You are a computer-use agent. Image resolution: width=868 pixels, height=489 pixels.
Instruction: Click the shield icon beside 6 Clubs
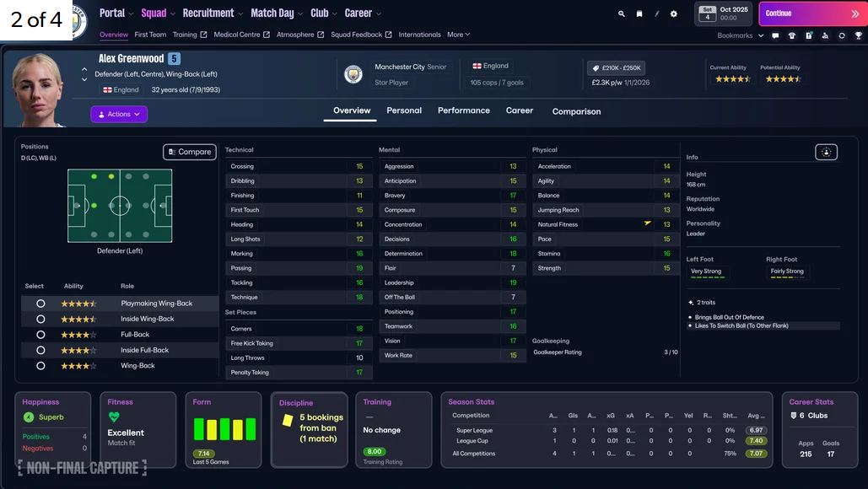click(x=793, y=416)
